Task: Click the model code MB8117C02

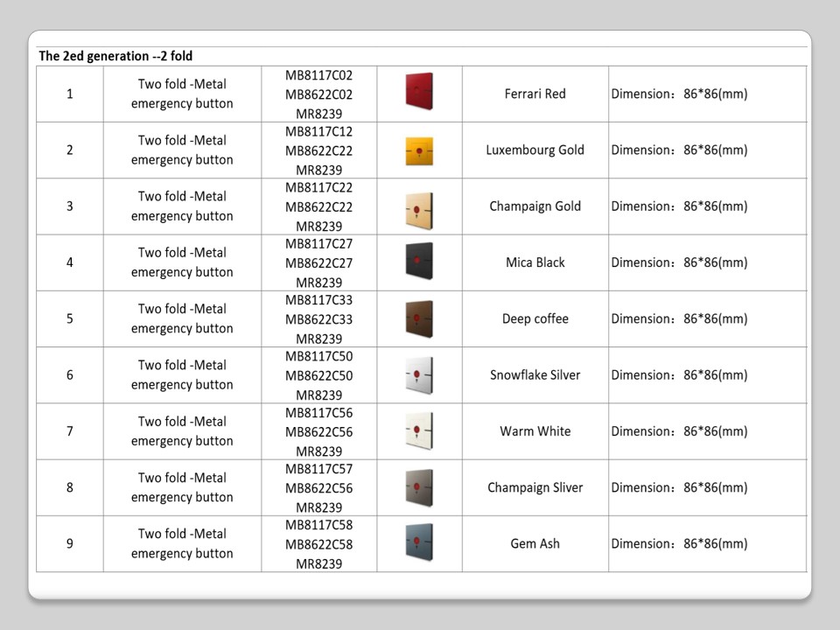Action: click(318, 75)
